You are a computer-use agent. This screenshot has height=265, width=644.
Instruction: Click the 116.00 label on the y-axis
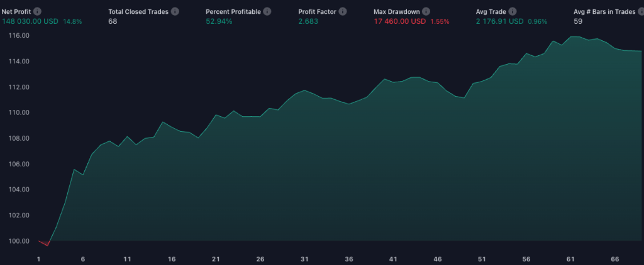[19, 36]
